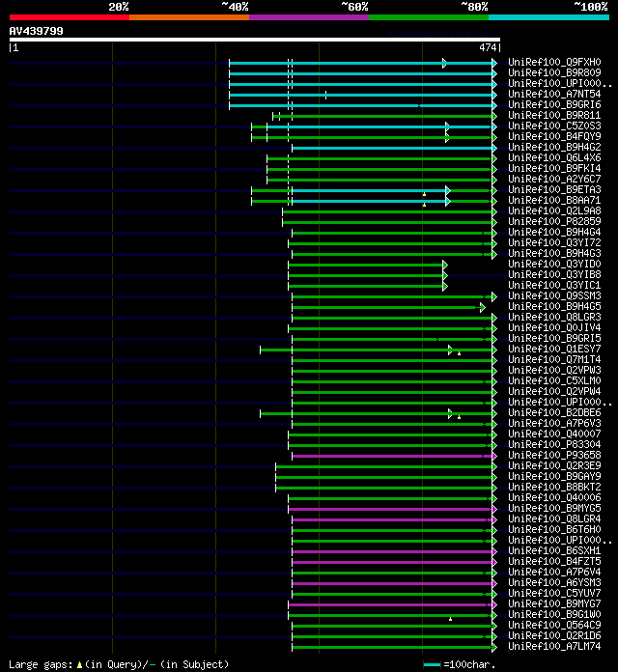The height and width of the screenshot is (672, 618).
Task: Click the yellow gap marker in Q1ESY7 row
Action: coord(459,353)
